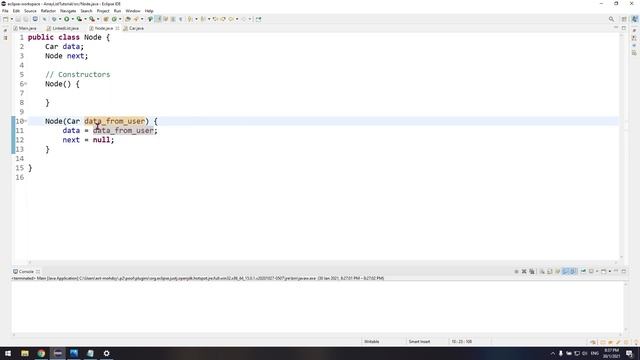Maximize the Console view panel
This screenshot has width=640, height=360.
[x=624, y=271]
